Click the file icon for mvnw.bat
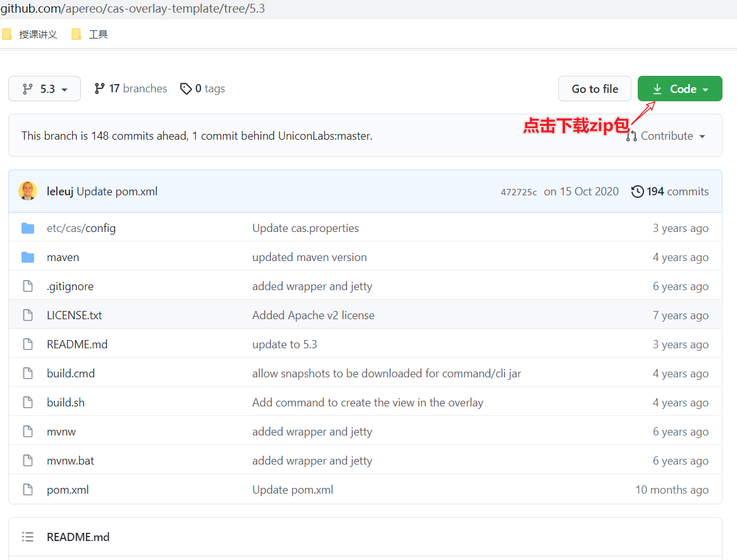 [28, 460]
